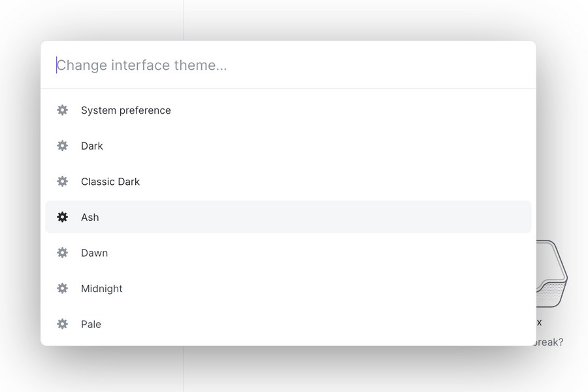Click the highlighted gear icon next to Ash

click(62, 217)
